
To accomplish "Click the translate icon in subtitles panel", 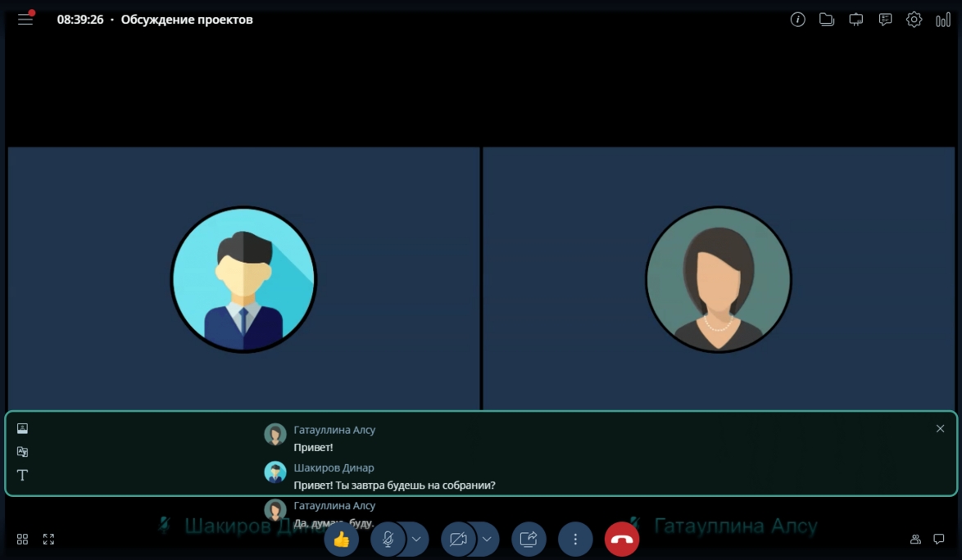I will point(22,452).
